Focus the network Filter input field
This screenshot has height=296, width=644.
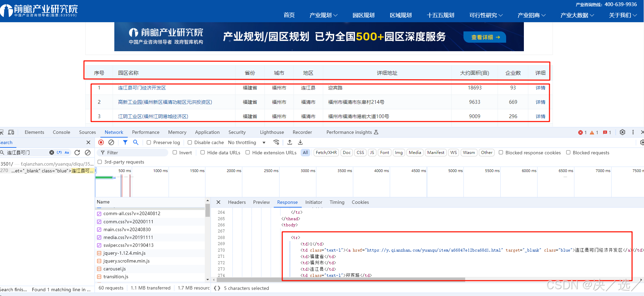click(x=132, y=153)
